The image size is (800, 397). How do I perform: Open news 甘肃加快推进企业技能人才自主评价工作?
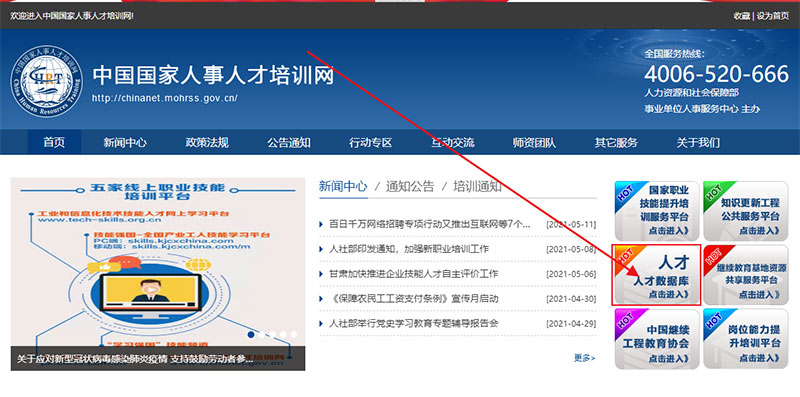(x=414, y=274)
